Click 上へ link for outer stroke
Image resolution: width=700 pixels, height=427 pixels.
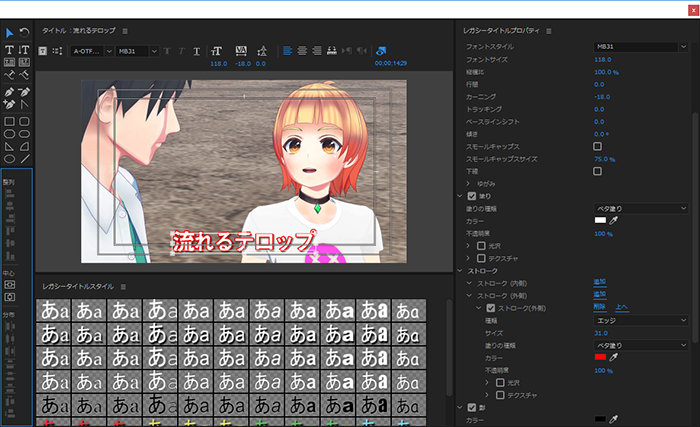(x=621, y=306)
